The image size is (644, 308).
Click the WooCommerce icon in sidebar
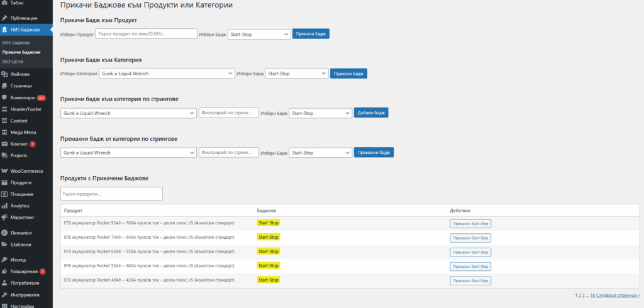[5, 171]
